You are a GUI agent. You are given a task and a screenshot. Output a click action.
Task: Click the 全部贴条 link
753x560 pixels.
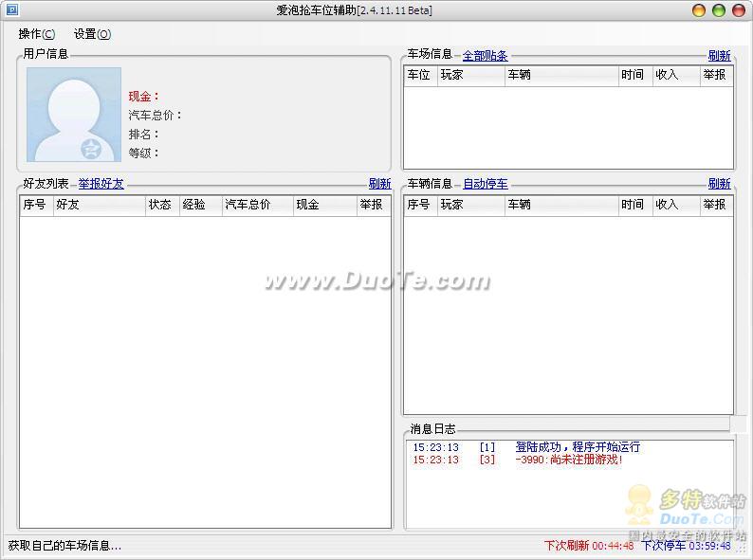485,56
